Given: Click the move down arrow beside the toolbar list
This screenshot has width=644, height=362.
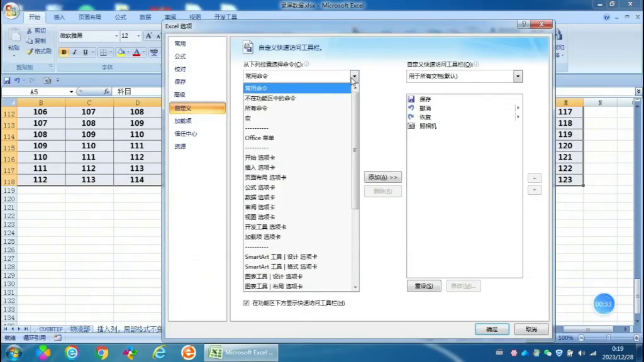Looking at the screenshot, I should [535, 190].
